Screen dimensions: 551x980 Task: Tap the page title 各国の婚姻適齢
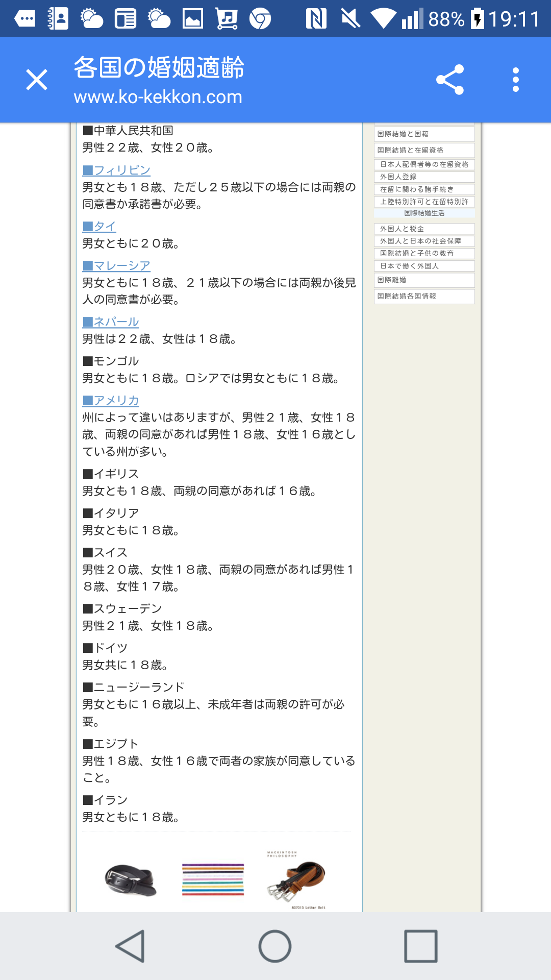tap(159, 67)
